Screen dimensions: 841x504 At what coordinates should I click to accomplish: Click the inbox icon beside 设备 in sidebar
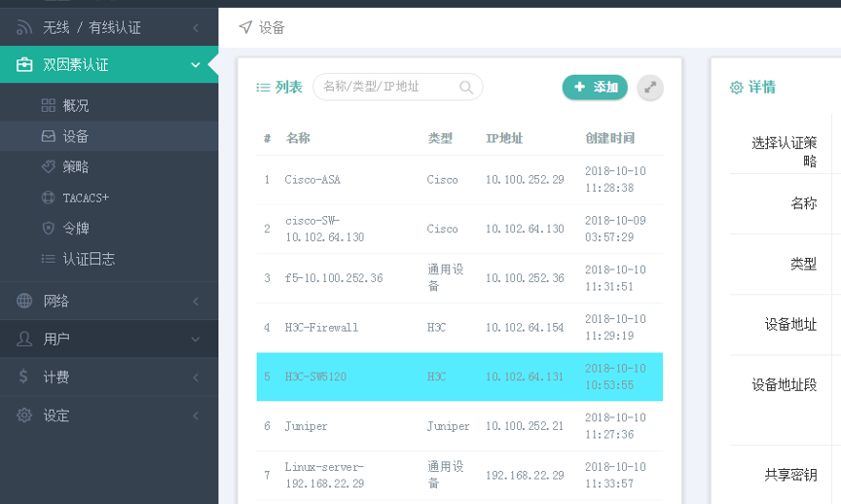[x=49, y=136]
